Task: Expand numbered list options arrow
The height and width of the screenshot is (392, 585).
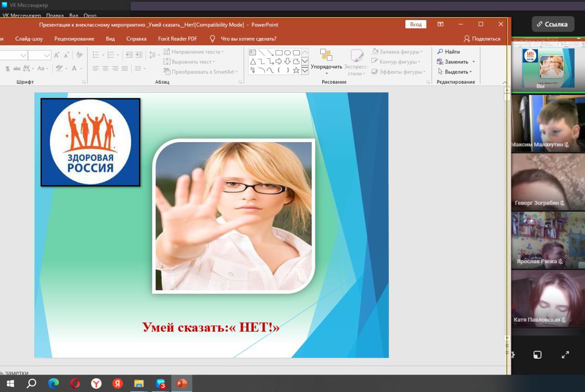Action: click(118, 55)
